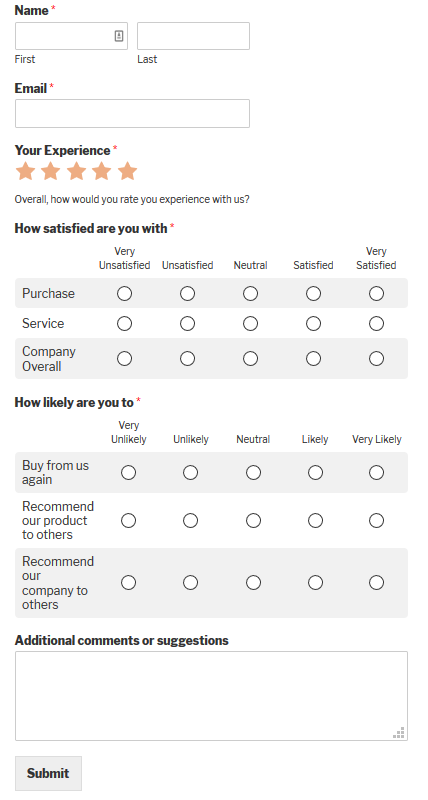428x800 pixels.
Task: Click into the Last name field
Action: pos(193,36)
